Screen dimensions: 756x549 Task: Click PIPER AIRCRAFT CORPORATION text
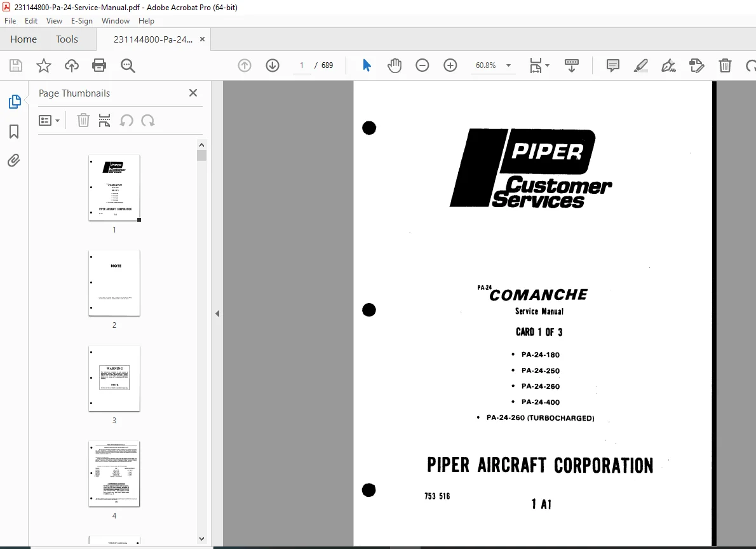(x=540, y=466)
